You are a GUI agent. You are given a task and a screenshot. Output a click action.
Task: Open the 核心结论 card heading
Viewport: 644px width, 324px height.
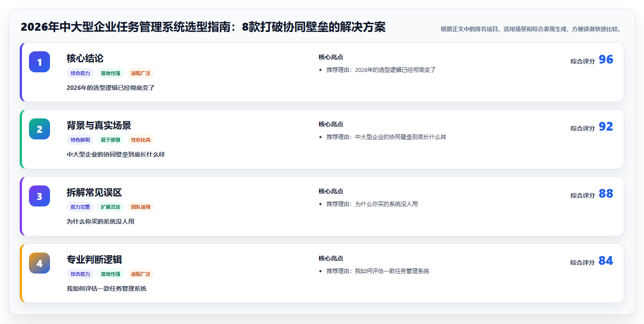click(x=85, y=58)
